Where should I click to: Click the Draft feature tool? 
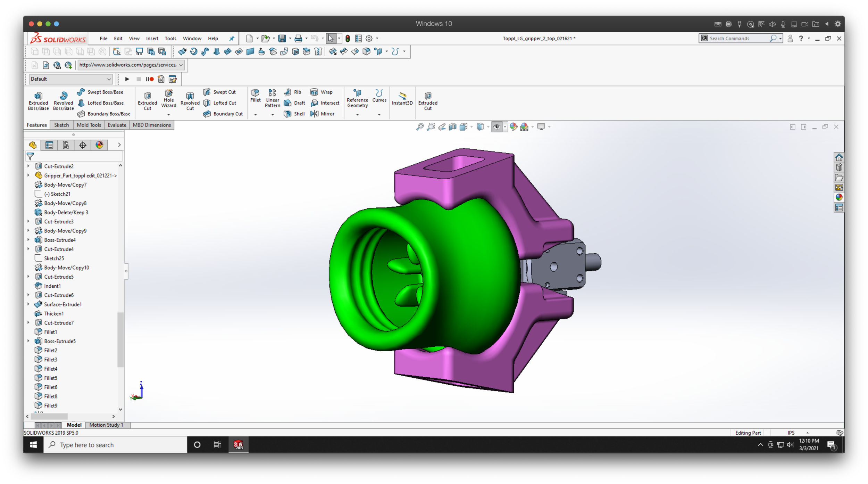pos(294,103)
